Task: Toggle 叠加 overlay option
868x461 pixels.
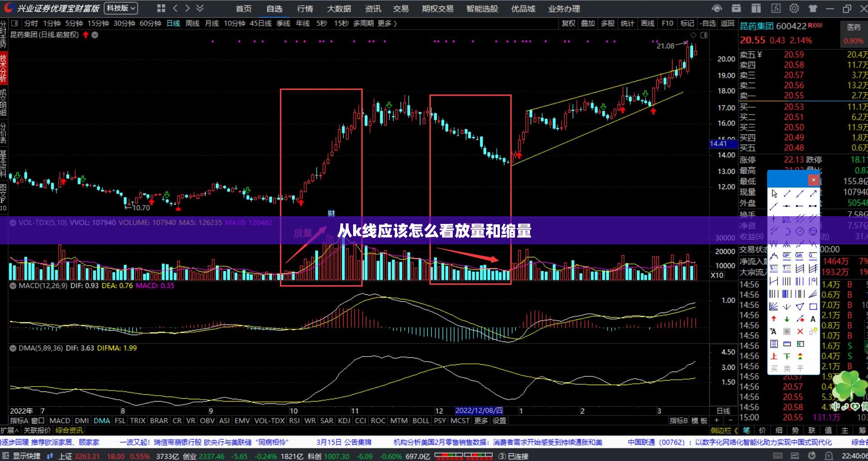Action: (588, 23)
